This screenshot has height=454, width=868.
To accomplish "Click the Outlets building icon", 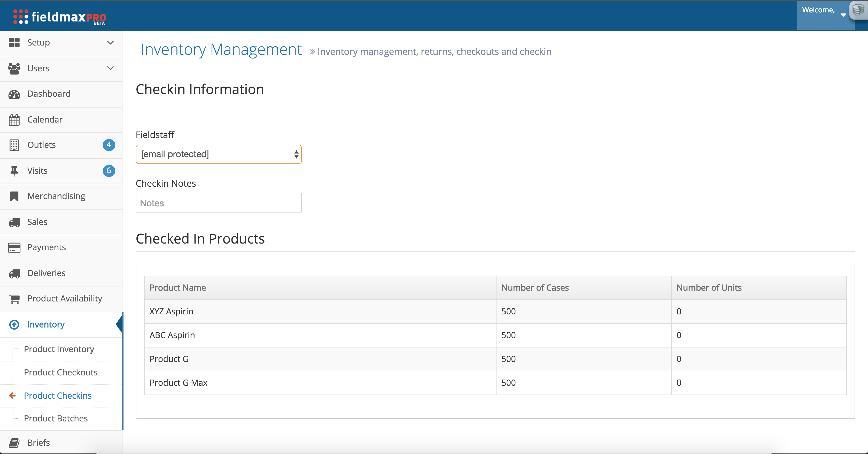I will click(14, 145).
